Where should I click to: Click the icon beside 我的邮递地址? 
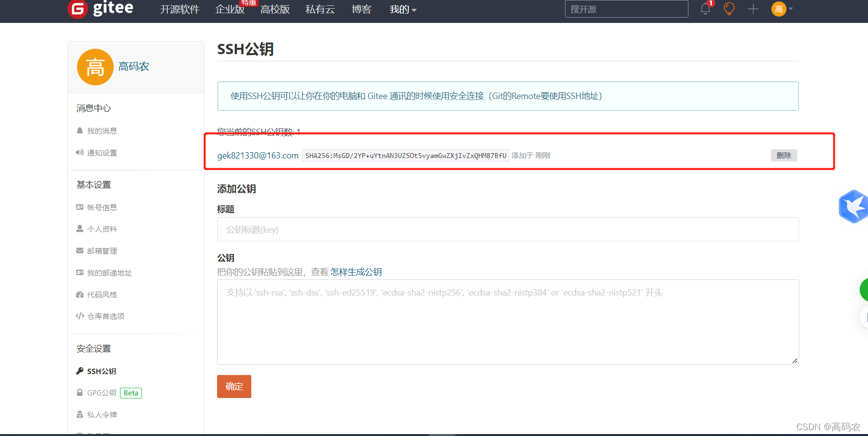click(80, 273)
